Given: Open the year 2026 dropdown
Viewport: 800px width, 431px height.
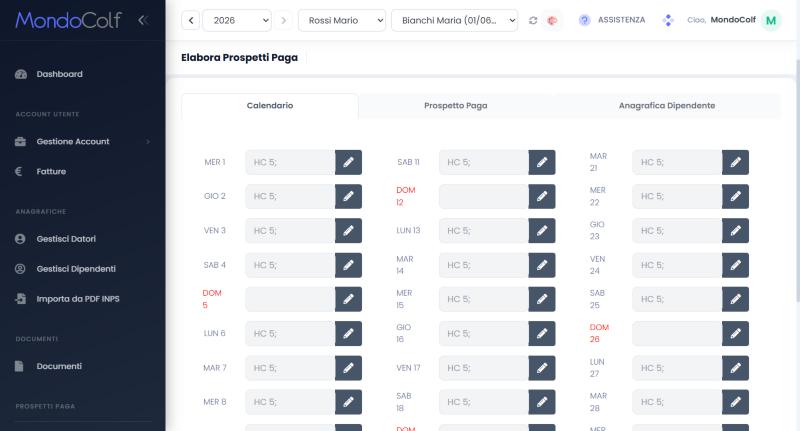Looking at the screenshot, I should (x=237, y=20).
